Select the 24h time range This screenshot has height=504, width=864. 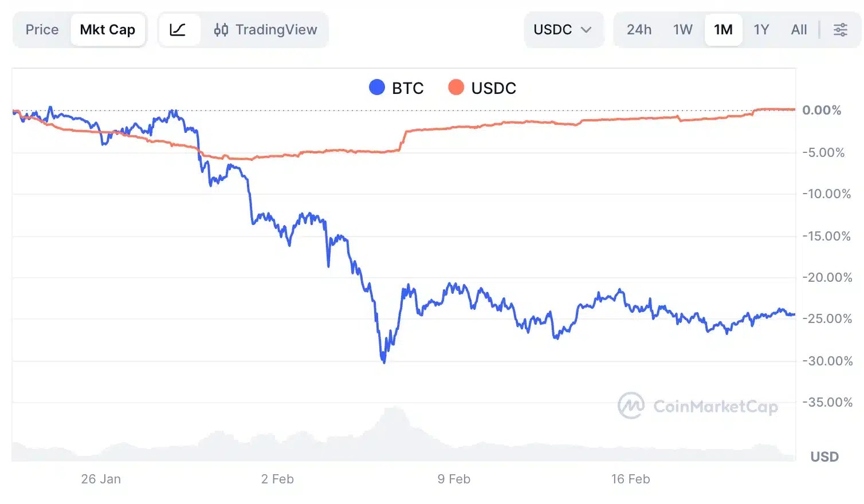point(639,29)
